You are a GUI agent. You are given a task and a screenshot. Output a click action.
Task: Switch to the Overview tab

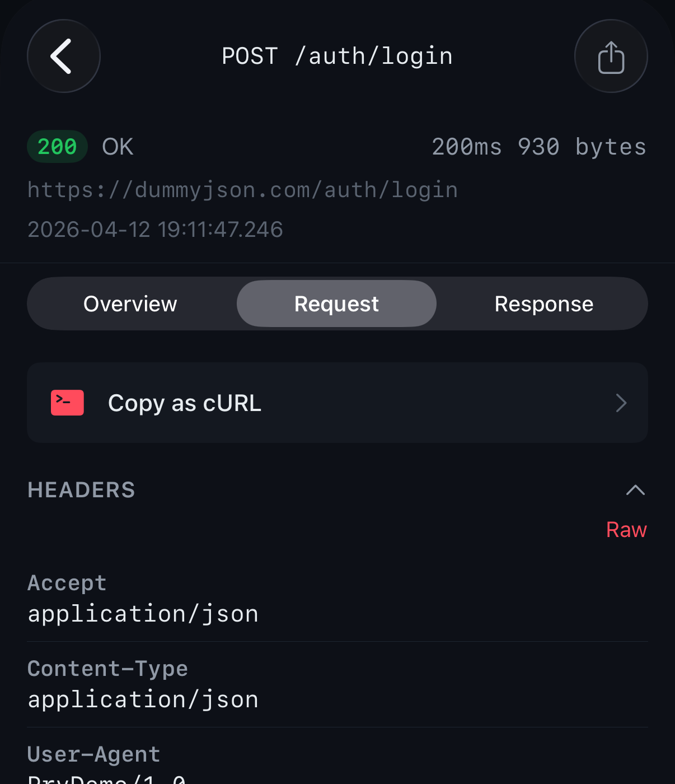click(130, 303)
